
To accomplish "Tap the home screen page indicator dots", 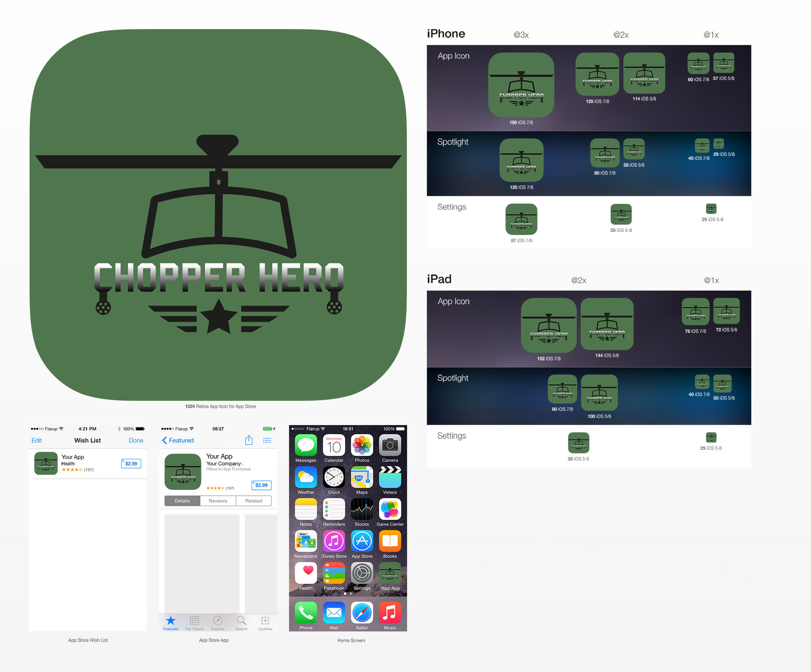I will (x=348, y=594).
